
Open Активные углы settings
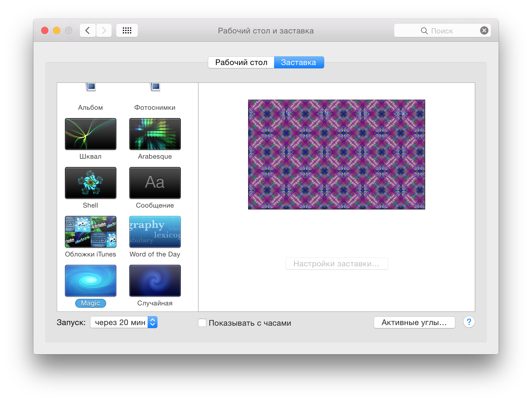point(414,322)
